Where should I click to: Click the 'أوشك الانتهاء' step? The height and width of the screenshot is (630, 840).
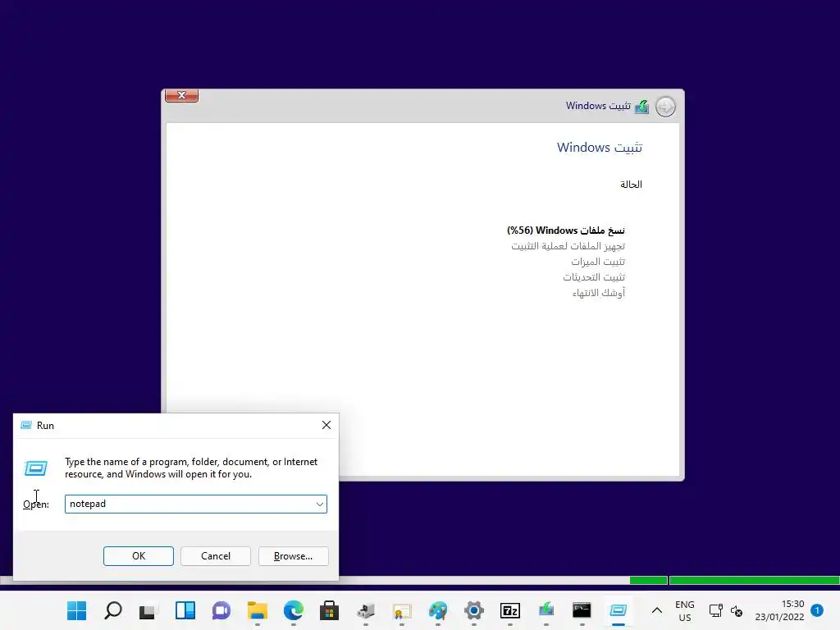[598, 293]
